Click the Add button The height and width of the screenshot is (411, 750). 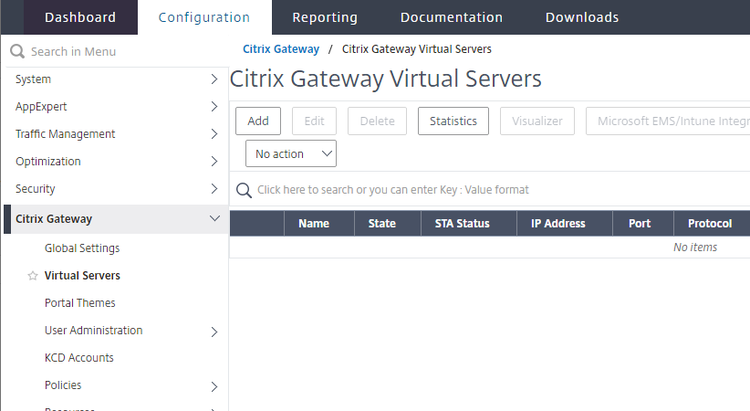click(258, 121)
